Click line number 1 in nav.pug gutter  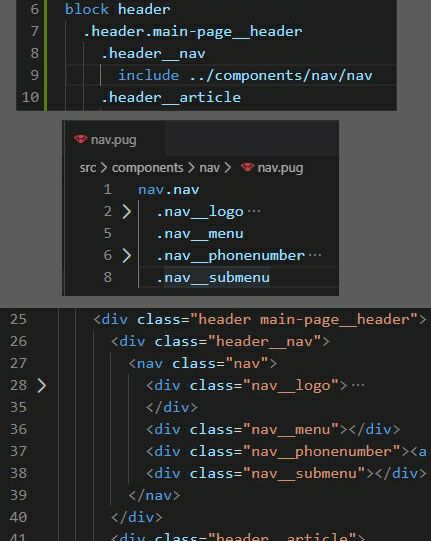click(x=108, y=189)
